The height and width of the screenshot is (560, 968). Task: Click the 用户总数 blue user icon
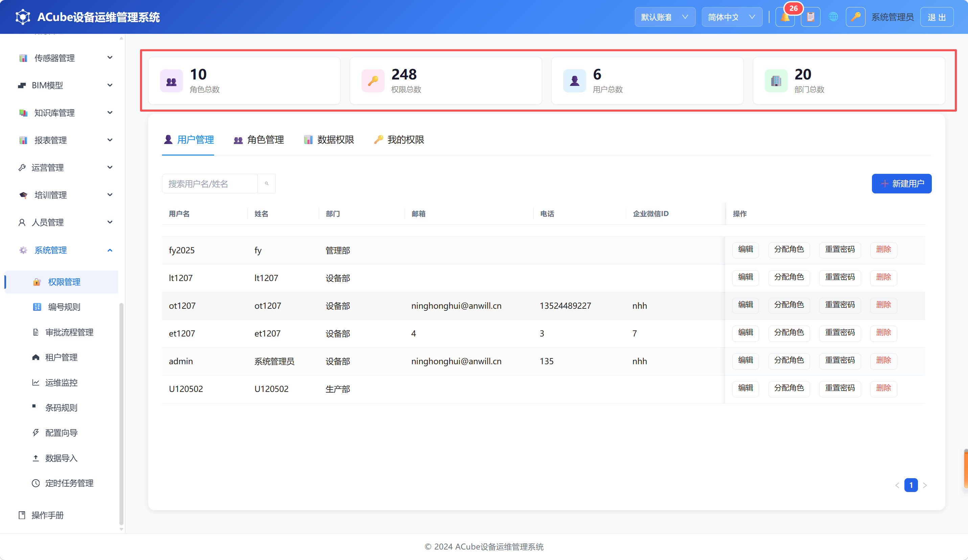[574, 81]
